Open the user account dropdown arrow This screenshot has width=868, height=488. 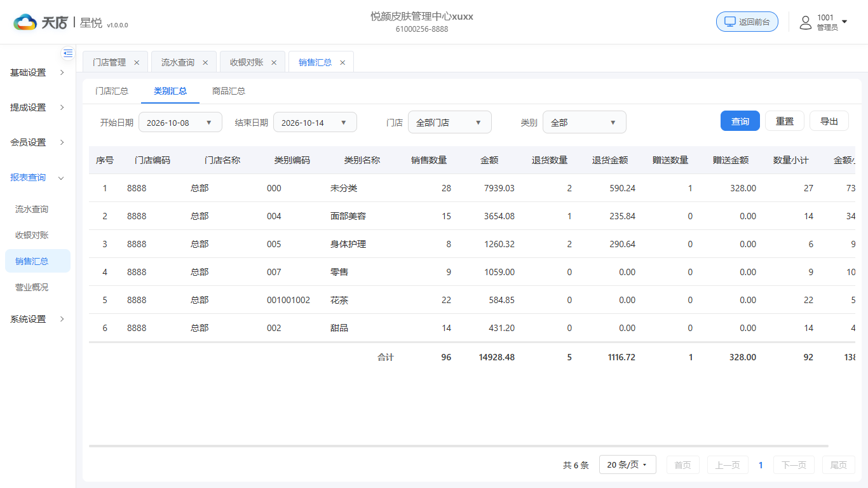click(844, 22)
